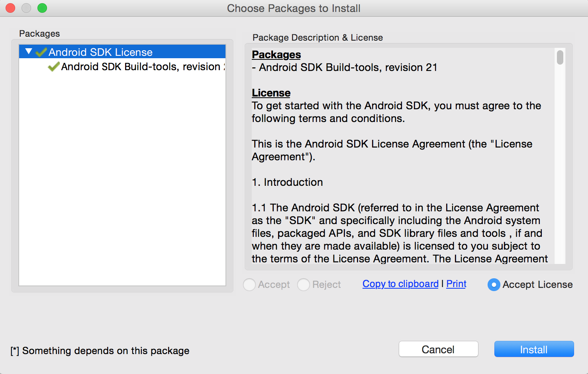Viewport: 588px width, 374px height.
Task: Click the Packages list panel background
Action: point(120,179)
